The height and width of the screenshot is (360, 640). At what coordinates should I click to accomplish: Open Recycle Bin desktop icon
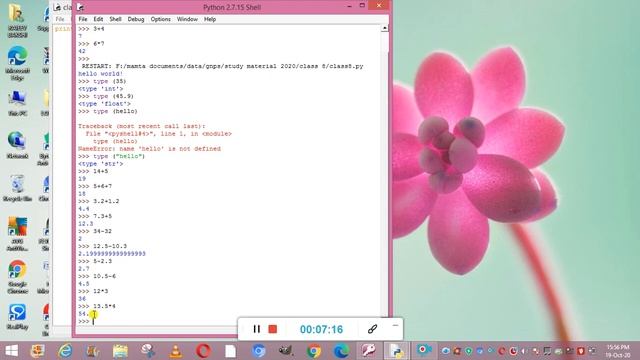pos(17,188)
